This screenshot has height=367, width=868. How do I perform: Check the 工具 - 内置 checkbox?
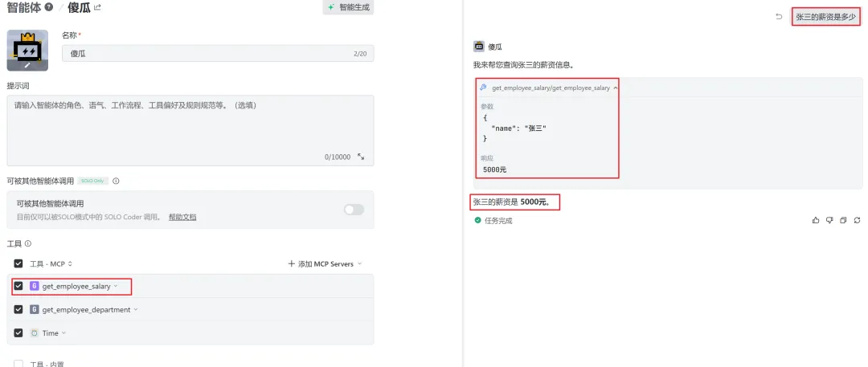pyautogui.click(x=18, y=364)
